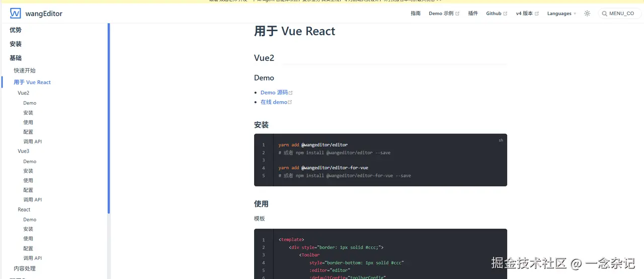Image resolution: width=644 pixels, height=279 pixels.
Task: Select 使用 under React in sidebar
Action: (x=28, y=239)
